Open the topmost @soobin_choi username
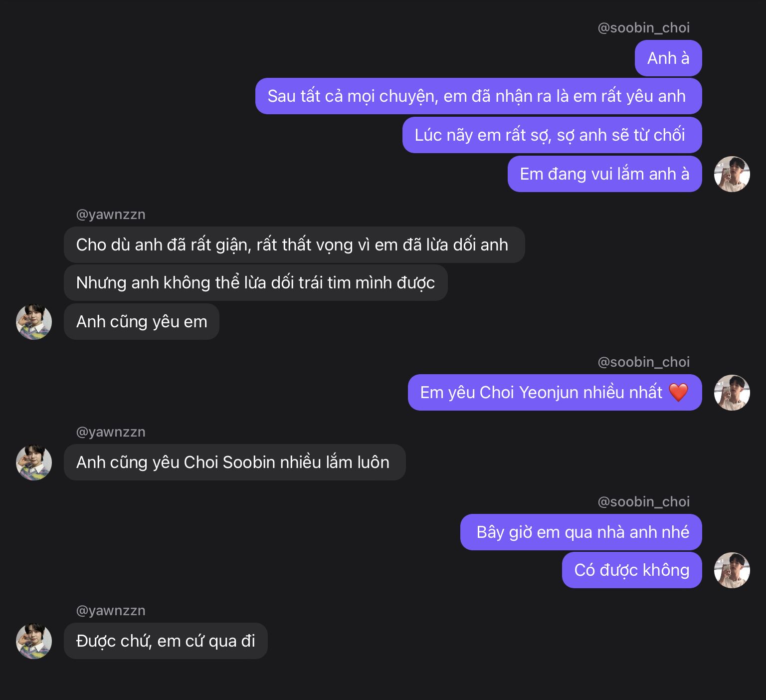Image resolution: width=766 pixels, height=700 pixels. 643,28
